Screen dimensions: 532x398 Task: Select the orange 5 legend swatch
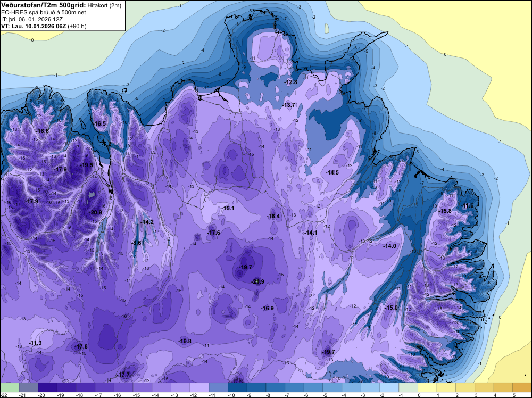522,387
